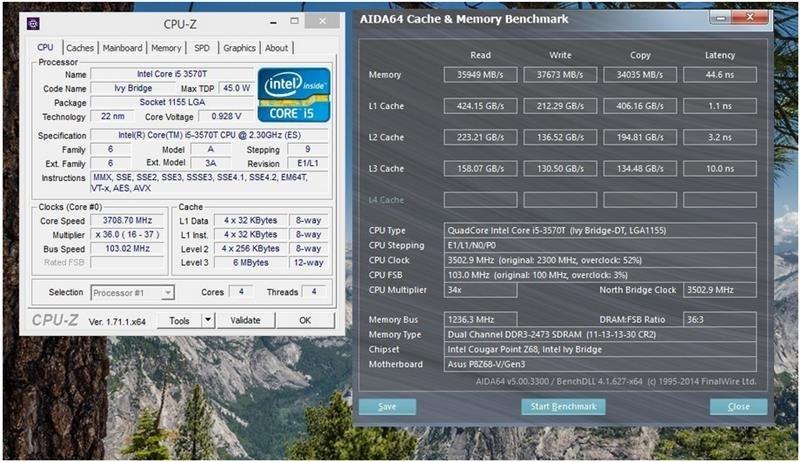
Task: Open the Memory tab in CPU-Z
Action: [166, 48]
